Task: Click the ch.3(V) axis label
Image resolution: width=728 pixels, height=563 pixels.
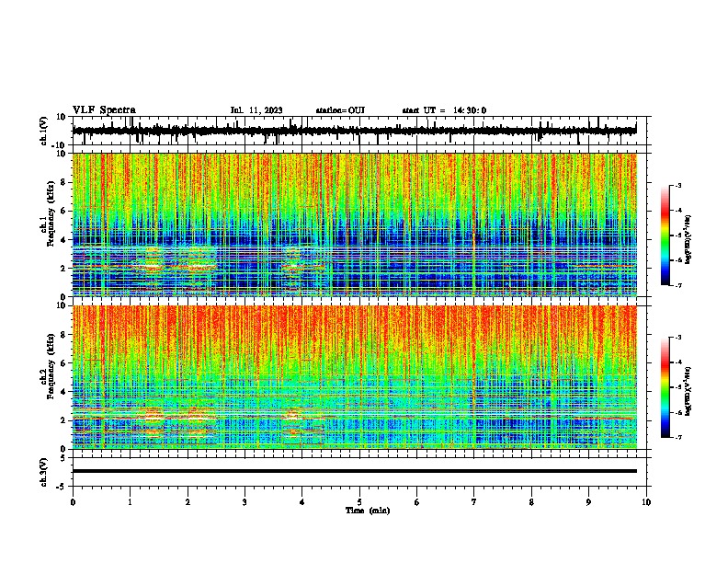Action: pyautogui.click(x=44, y=472)
